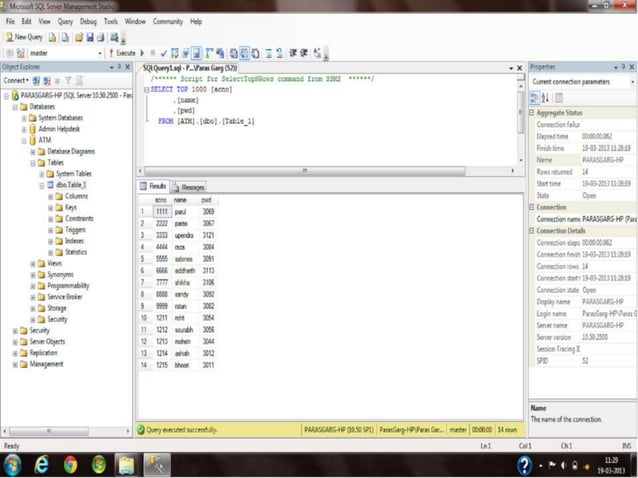Click the Chrome icon in the taskbar

pos(70,464)
